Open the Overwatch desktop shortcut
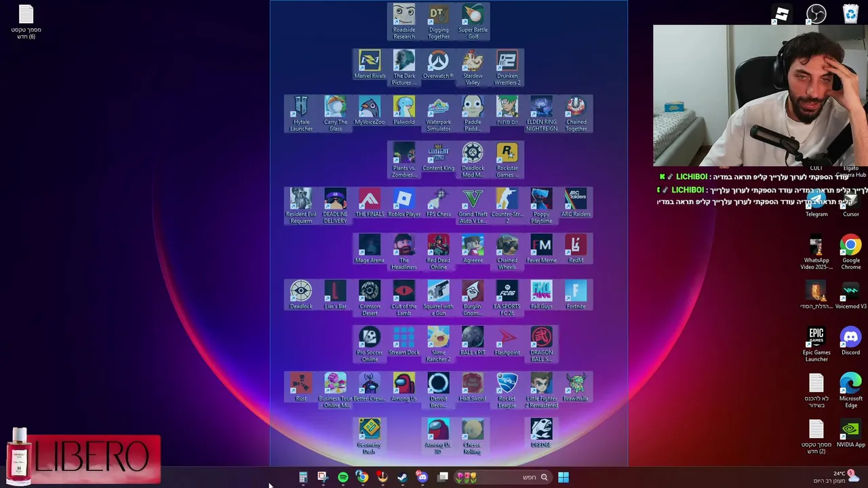868x488 pixels. pos(438,64)
